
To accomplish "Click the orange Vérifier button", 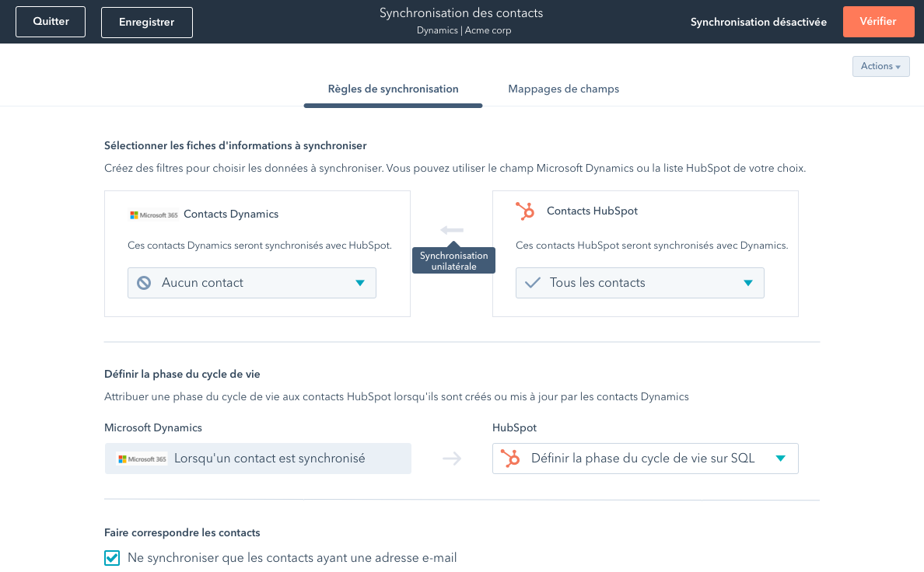I will (x=877, y=22).
